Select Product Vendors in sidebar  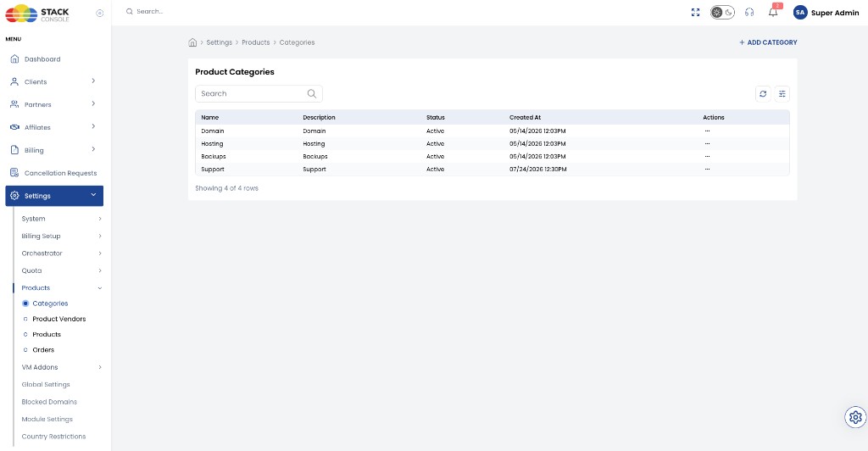(58, 320)
